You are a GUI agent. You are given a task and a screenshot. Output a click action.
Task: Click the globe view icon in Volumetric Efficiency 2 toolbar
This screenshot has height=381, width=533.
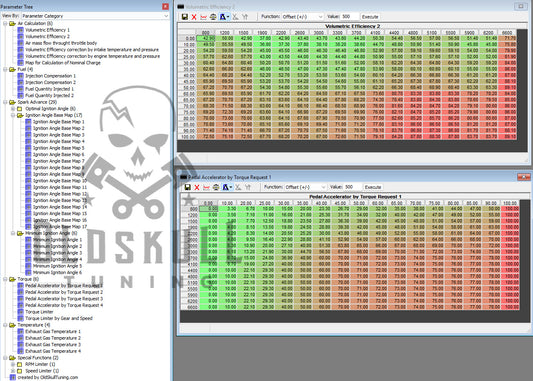pyautogui.click(x=213, y=17)
